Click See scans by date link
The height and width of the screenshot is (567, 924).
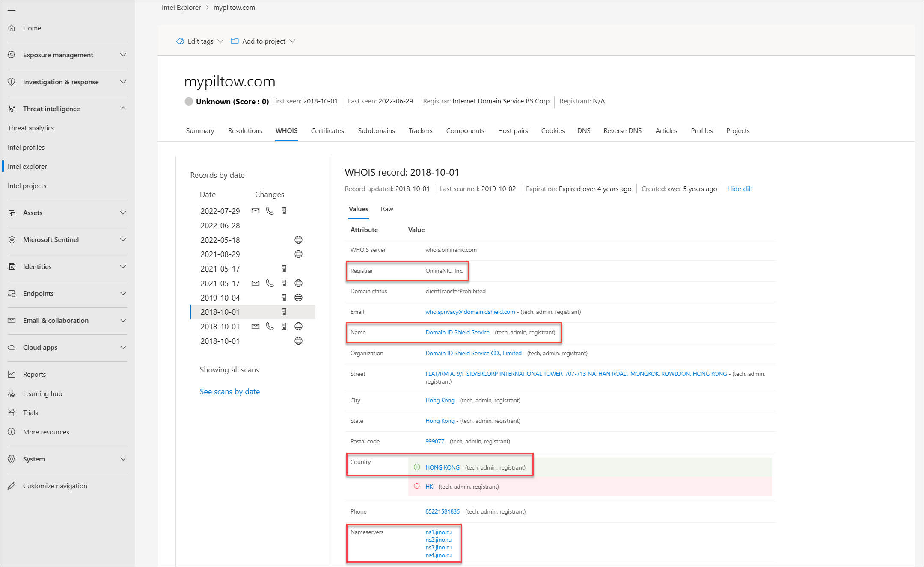coord(229,391)
